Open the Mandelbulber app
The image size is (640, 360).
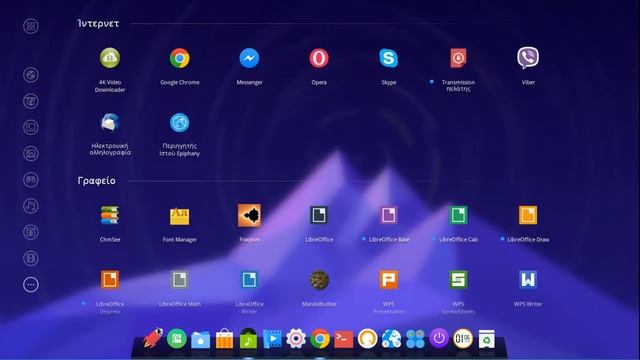click(319, 280)
